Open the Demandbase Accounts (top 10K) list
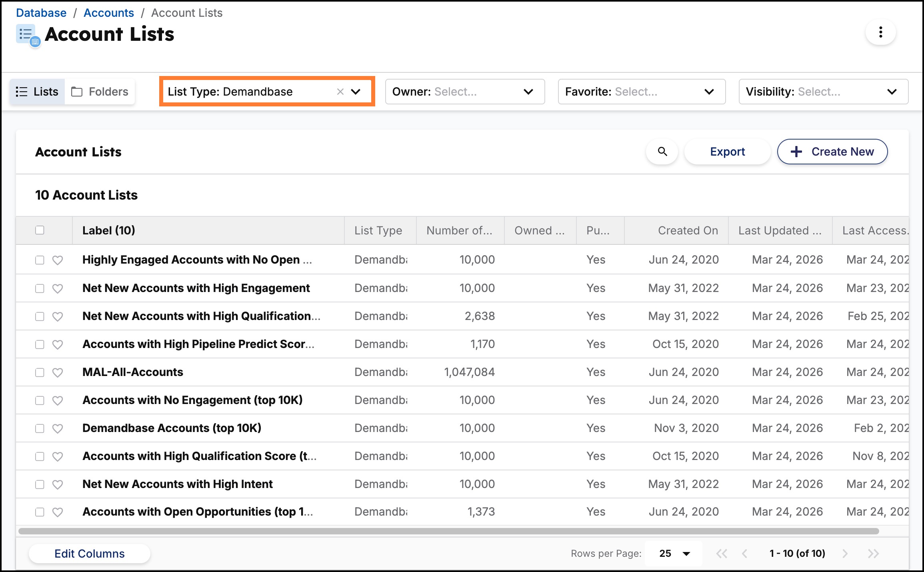The width and height of the screenshot is (924, 572). [x=172, y=428]
